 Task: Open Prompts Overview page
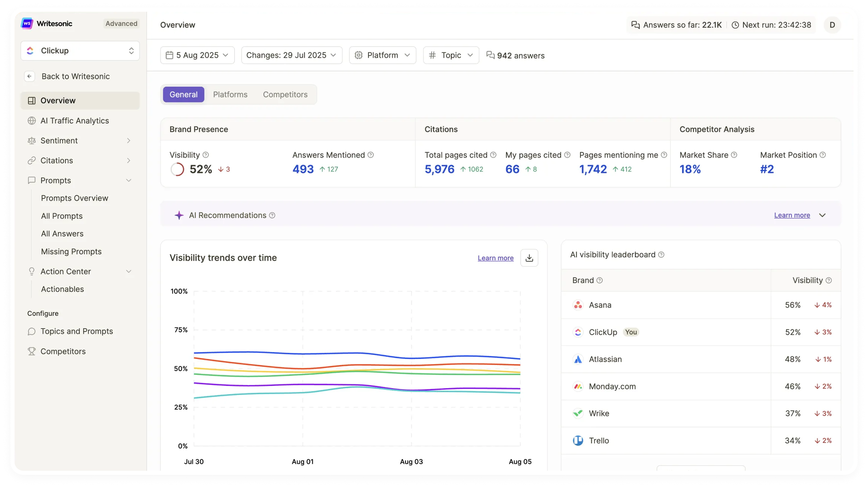click(75, 198)
